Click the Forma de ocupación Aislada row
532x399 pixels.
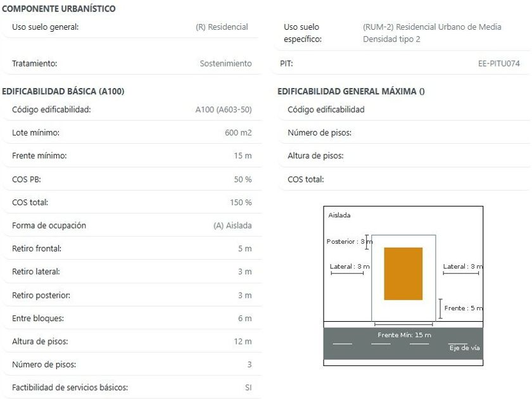132,225
